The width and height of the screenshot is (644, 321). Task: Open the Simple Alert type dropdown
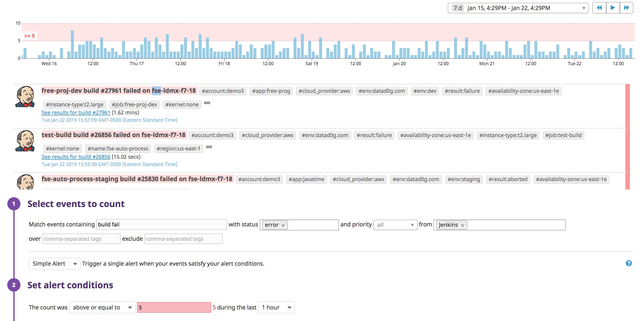click(x=54, y=264)
